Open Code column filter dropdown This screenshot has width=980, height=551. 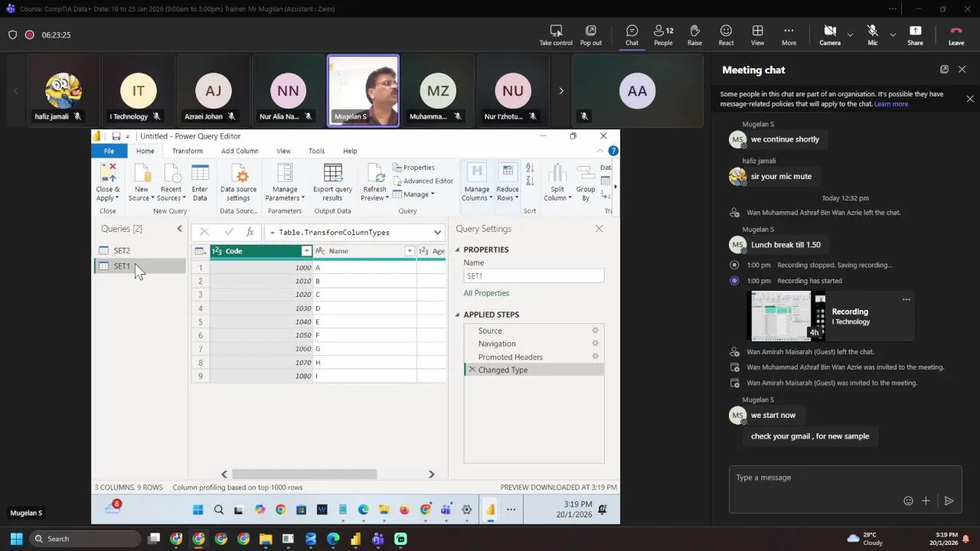point(306,251)
